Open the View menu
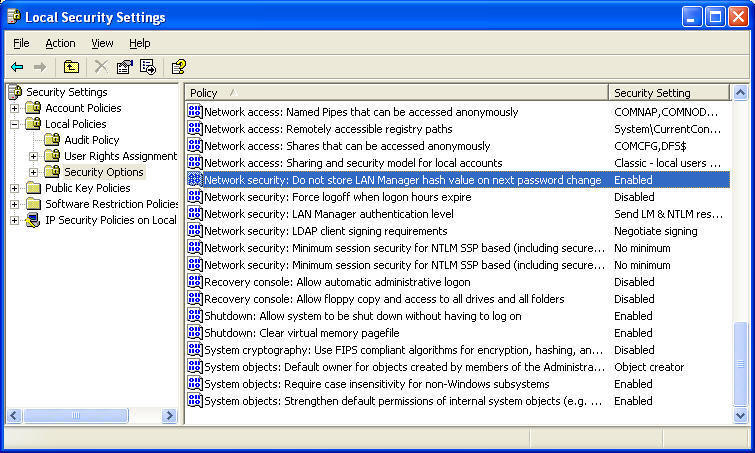Viewport: 755px width, 453px height. (102, 43)
